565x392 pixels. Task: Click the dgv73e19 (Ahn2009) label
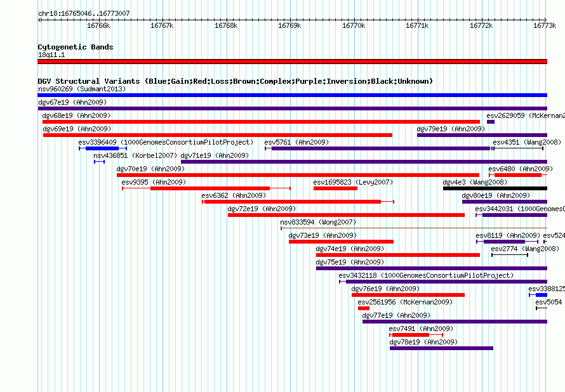(323, 235)
